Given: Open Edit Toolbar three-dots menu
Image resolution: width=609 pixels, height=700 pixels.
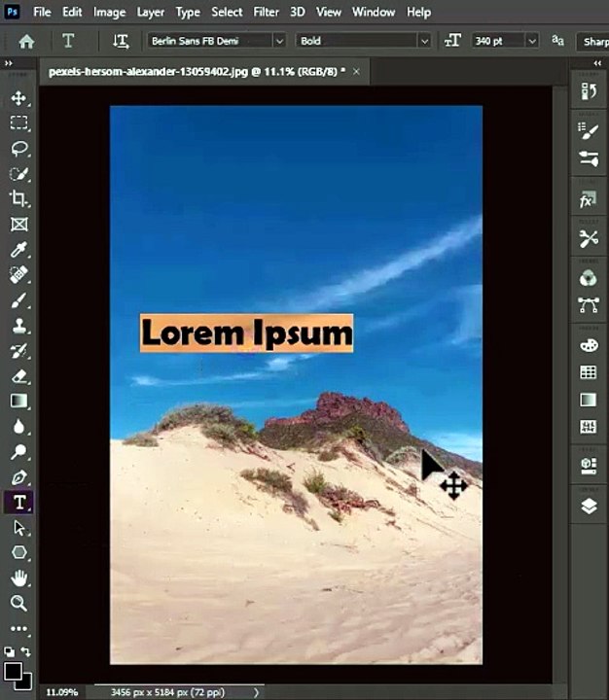Looking at the screenshot, I should point(18,629).
